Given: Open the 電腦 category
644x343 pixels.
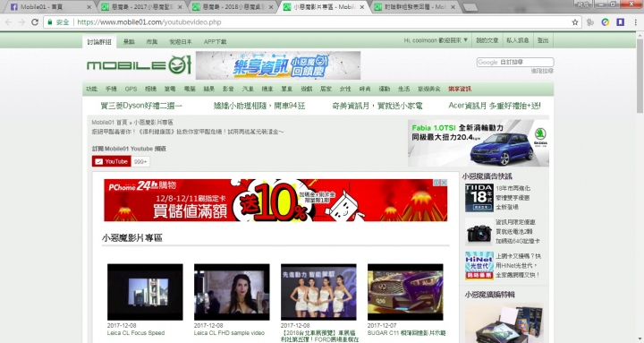Looking at the screenshot, I should (x=190, y=89).
